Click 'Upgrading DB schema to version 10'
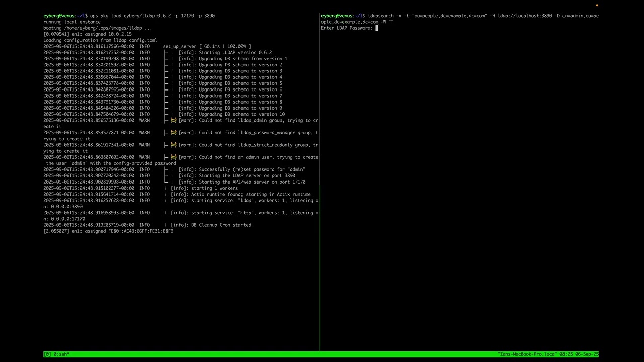This screenshot has width=644, height=362. 242,114
